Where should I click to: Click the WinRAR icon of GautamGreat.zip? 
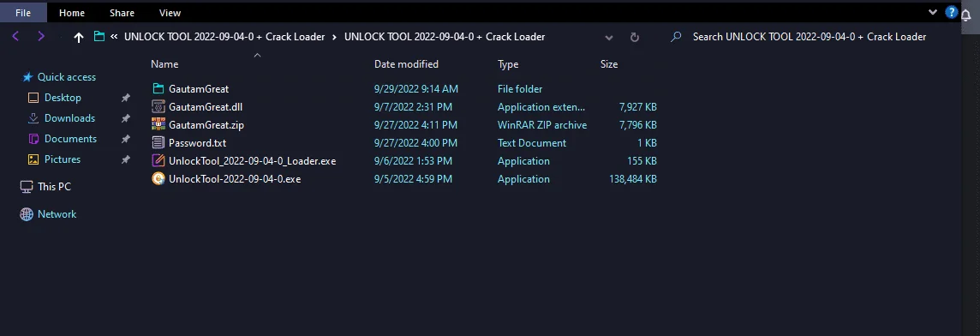158,124
